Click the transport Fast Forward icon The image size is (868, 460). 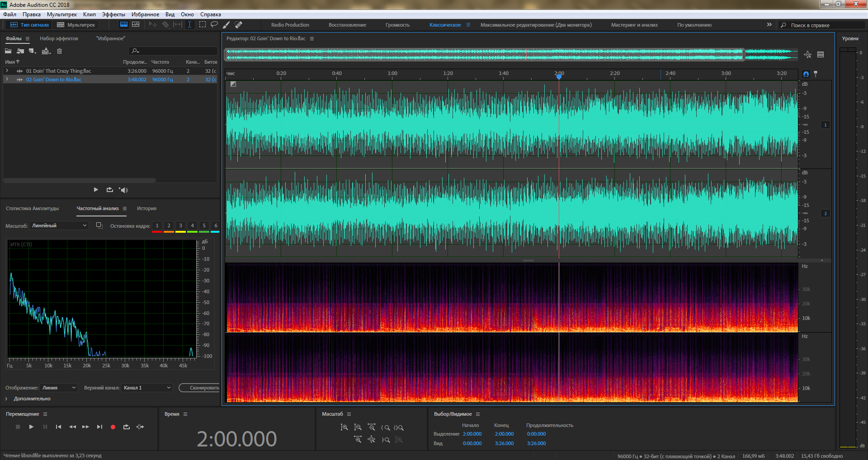coord(85,427)
